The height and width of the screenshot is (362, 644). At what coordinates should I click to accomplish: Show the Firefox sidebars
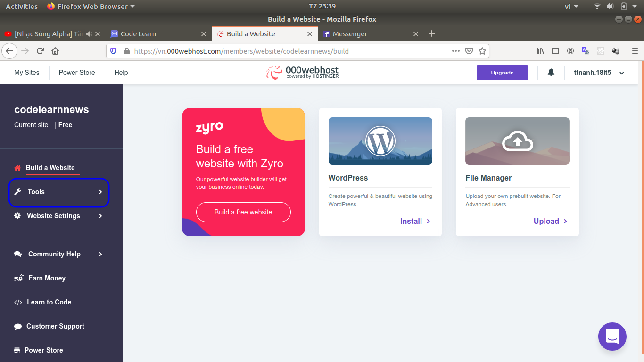click(555, 51)
